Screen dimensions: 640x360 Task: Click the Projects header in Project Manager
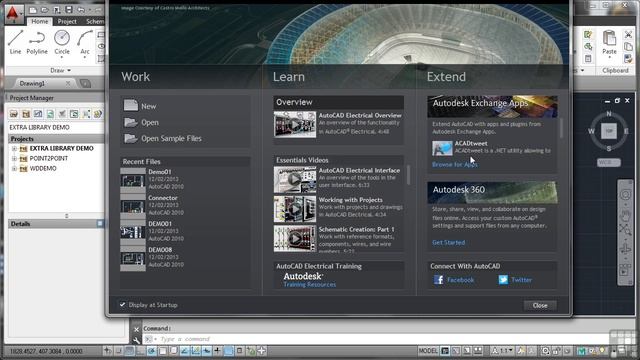(56, 139)
